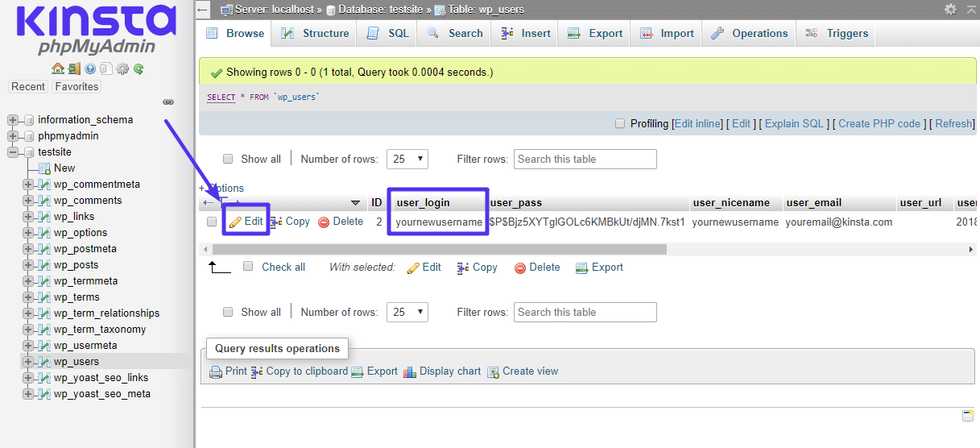The height and width of the screenshot is (448, 980).
Task: Click the horizontal scrollbar under results table
Action: (x=440, y=250)
